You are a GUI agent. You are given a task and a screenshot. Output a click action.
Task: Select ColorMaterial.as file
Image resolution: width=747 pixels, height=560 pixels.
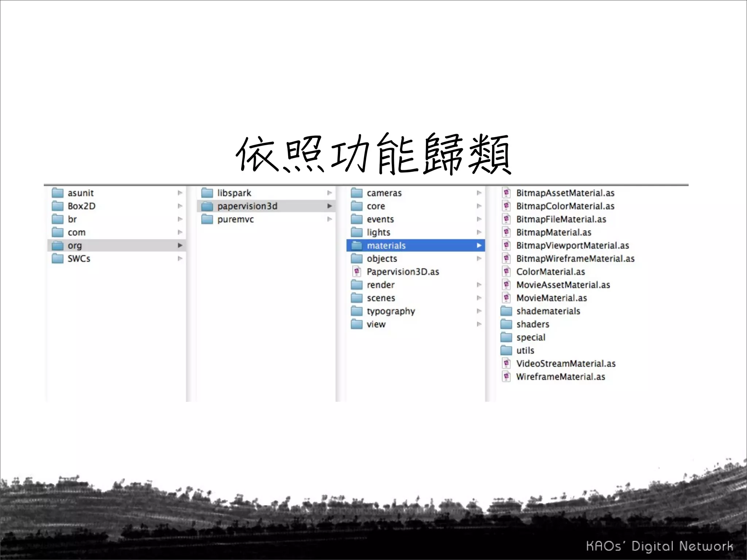550,272
